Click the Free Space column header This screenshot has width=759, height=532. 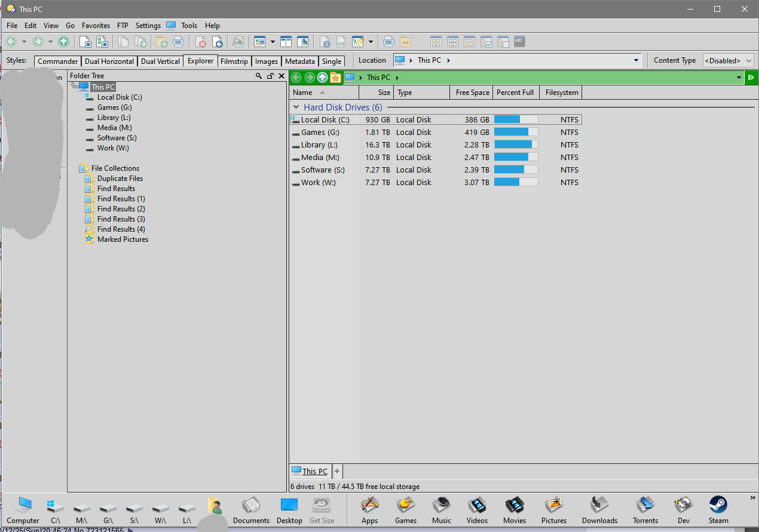472,93
